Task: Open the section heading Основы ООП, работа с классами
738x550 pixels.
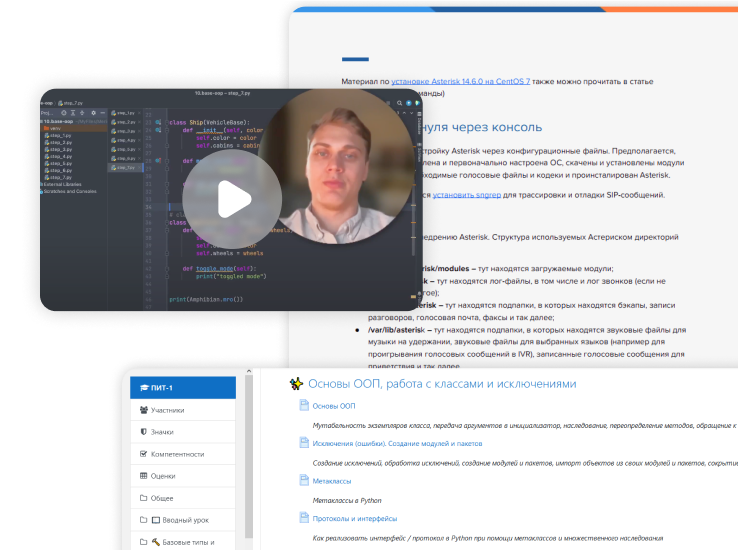Action: [x=442, y=384]
